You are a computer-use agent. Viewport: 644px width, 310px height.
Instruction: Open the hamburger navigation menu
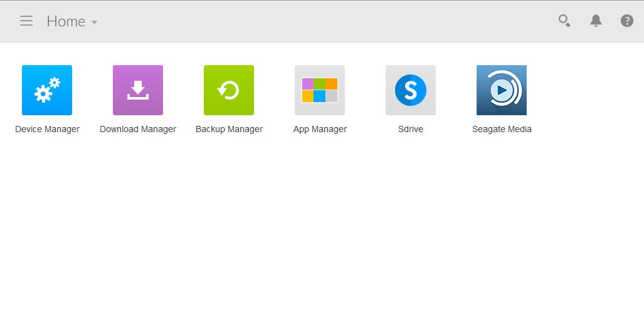26,21
